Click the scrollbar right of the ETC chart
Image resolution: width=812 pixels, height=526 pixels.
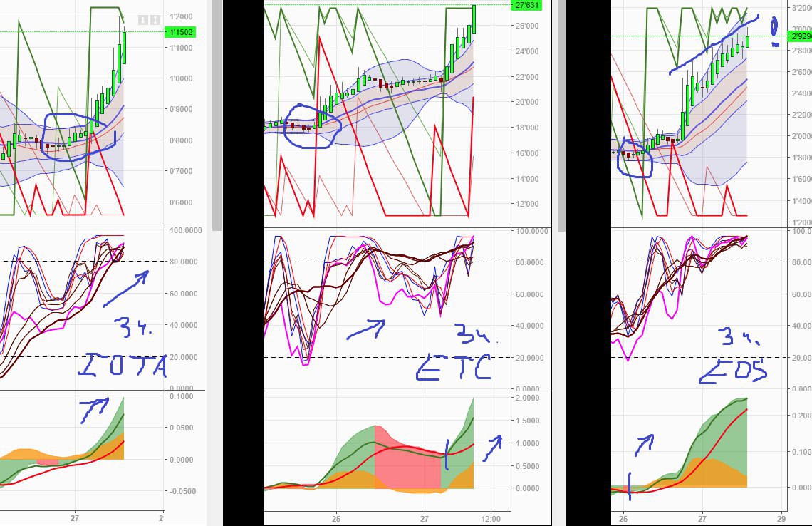(562, 115)
